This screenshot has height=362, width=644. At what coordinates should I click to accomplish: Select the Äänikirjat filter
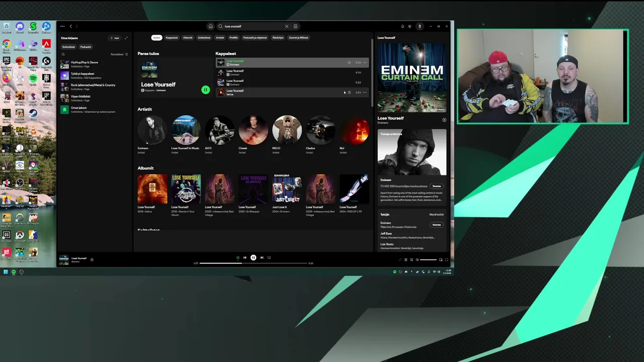pyautogui.click(x=278, y=38)
